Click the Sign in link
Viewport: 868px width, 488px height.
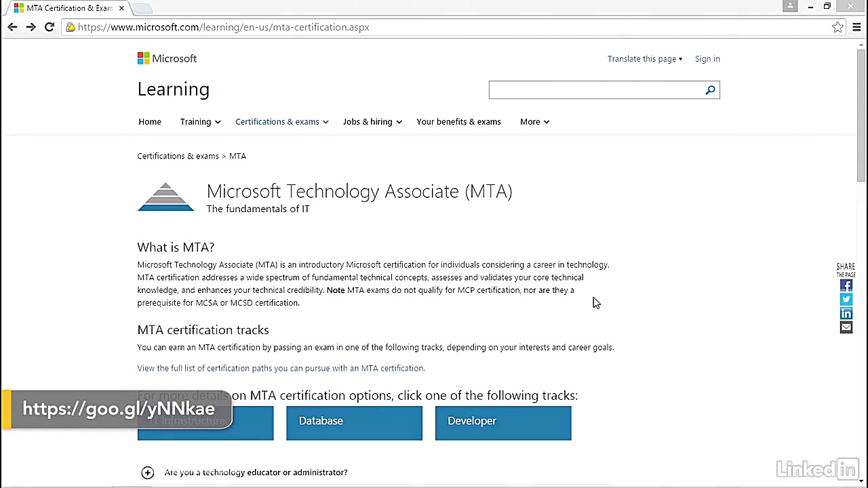(707, 59)
